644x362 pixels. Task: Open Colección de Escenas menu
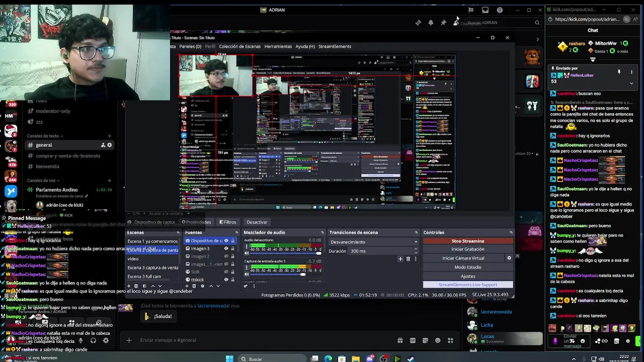click(240, 46)
